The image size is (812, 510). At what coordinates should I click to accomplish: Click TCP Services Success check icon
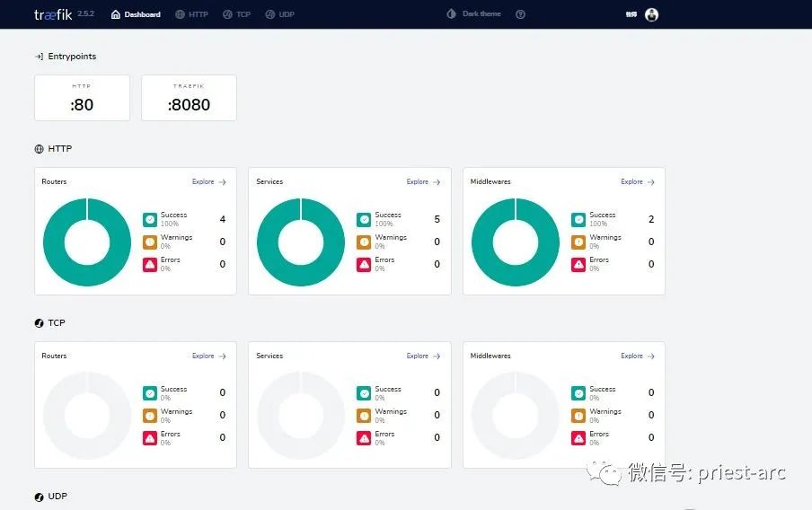tap(364, 393)
